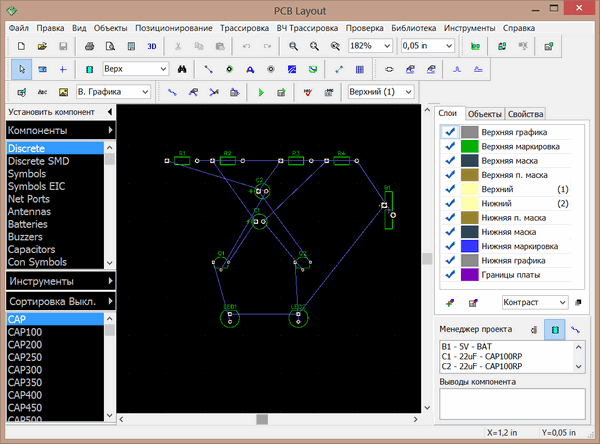Toggle Верхний layer visibility checkbox
Viewport: 600px width, 444px height.
[x=450, y=189]
